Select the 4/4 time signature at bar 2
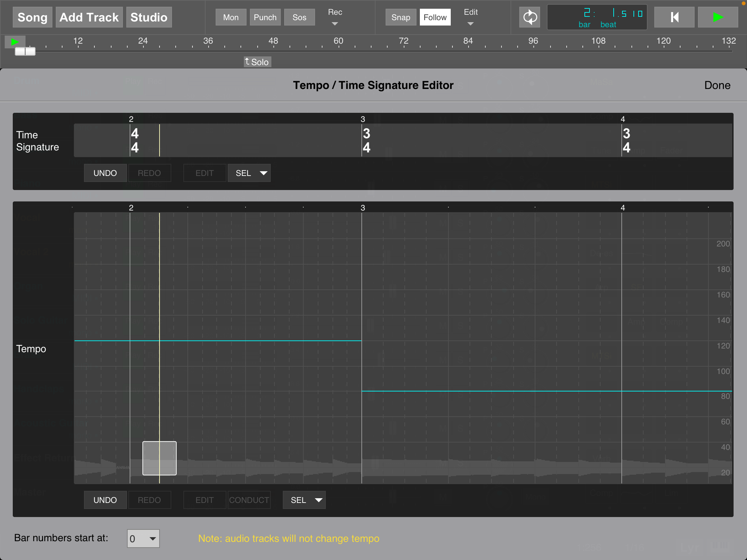Image resolution: width=747 pixels, height=560 pixels. 135,140
